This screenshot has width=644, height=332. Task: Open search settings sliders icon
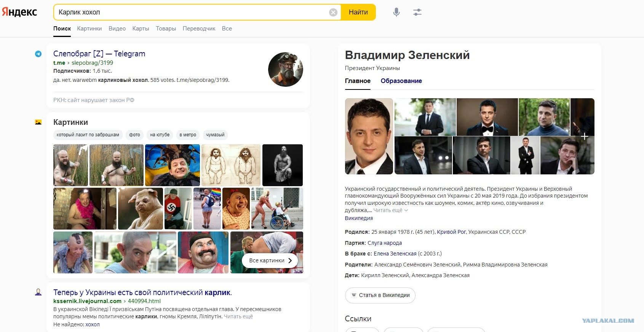[x=417, y=12]
